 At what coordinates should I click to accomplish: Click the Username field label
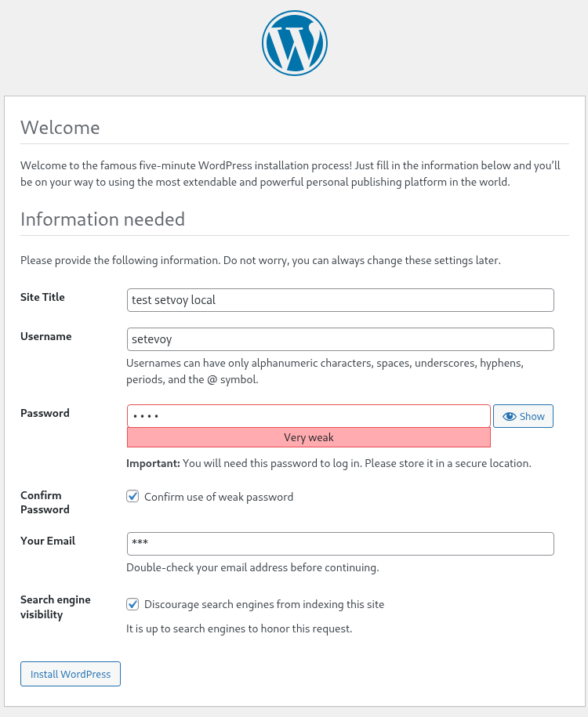pos(45,336)
